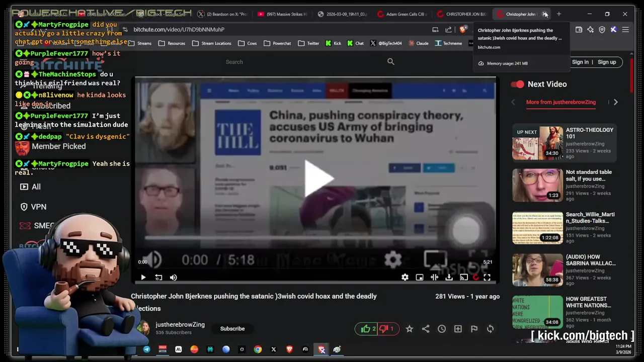Open Resources bookmark folder
Image resolution: width=644 pixels, height=362 pixels.
pyautogui.click(x=172, y=43)
